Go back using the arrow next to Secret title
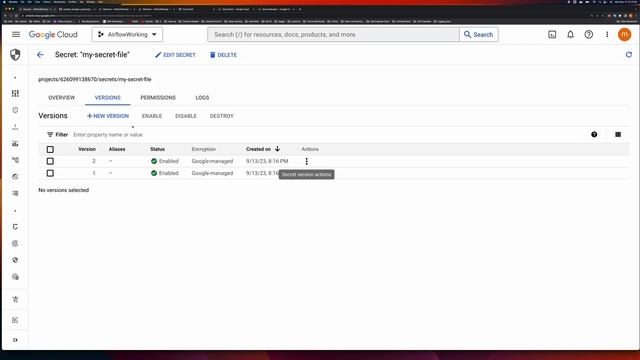The height and width of the screenshot is (360, 640). tap(40, 55)
